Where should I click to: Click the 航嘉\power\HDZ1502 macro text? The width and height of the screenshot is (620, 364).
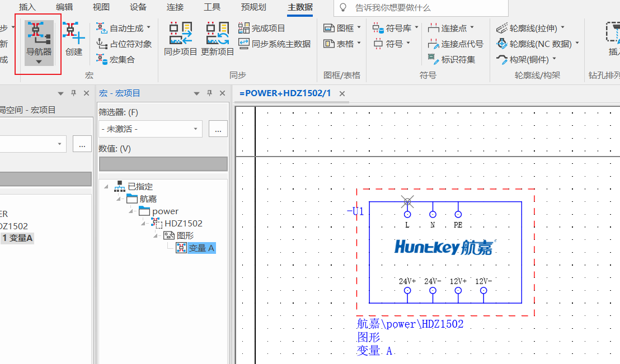pyautogui.click(x=410, y=324)
